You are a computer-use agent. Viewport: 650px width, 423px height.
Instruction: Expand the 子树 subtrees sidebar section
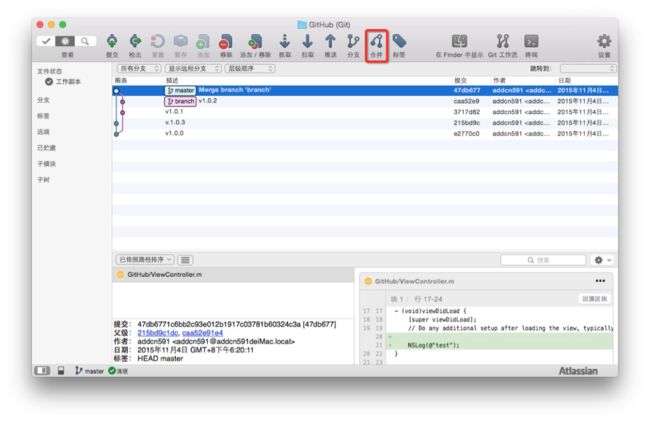tap(44, 180)
